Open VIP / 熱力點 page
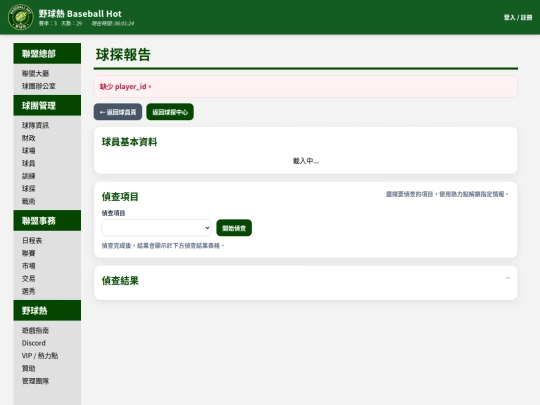Image resolution: width=540 pixels, height=405 pixels. 40,356
